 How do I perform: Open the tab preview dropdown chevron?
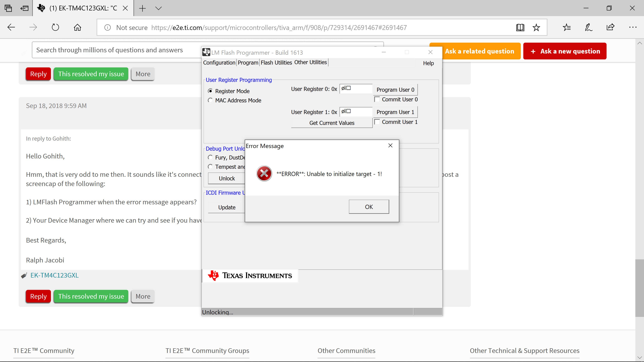159,8
